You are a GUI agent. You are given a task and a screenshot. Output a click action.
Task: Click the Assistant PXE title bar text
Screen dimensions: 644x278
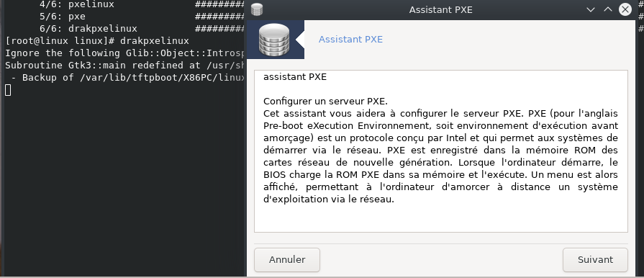pos(440,10)
